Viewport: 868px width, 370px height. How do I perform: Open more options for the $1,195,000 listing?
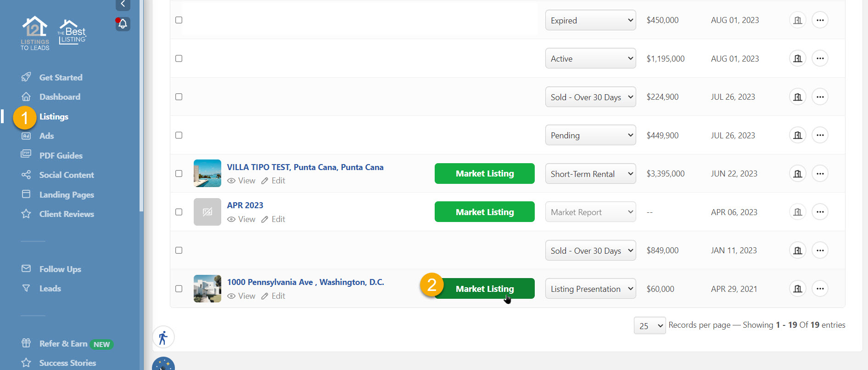[820, 58]
